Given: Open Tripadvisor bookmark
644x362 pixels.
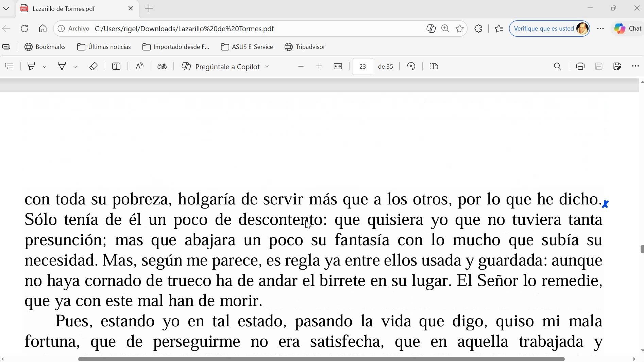Looking at the screenshot, I should pyautogui.click(x=305, y=47).
